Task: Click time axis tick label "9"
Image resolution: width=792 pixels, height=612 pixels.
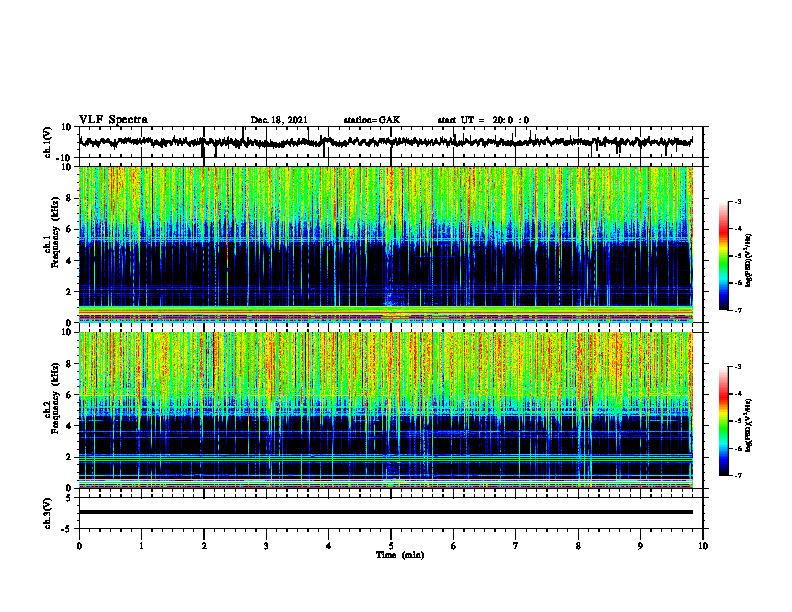Action: [x=640, y=546]
